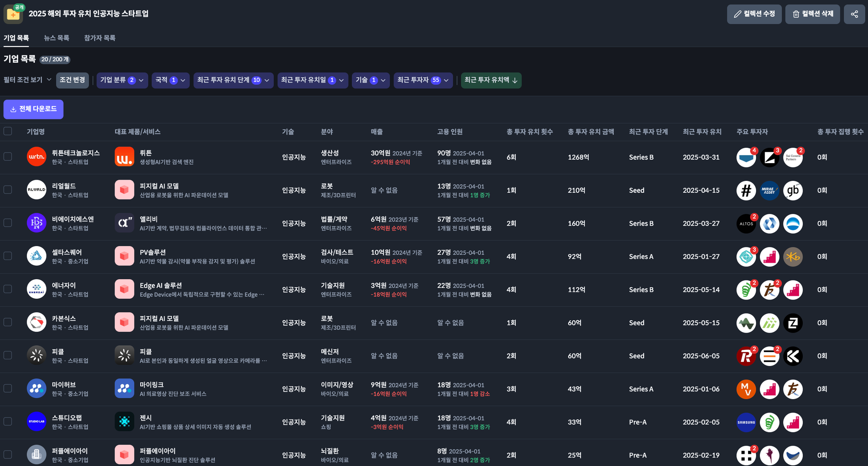Click the 마이링크 product icon
Image resolution: width=868 pixels, height=466 pixels.
pyautogui.click(x=124, y=388)
